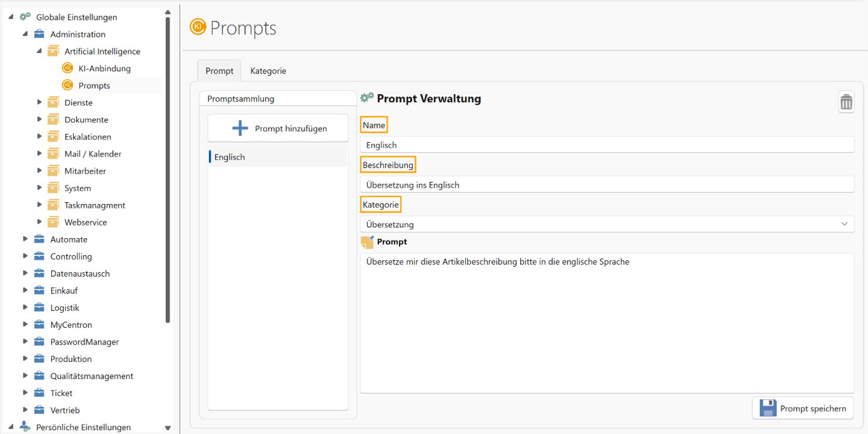Screen dimensions: 868x434
Task: Switch to the Kategorie tab
Action: tap(268, 71)
